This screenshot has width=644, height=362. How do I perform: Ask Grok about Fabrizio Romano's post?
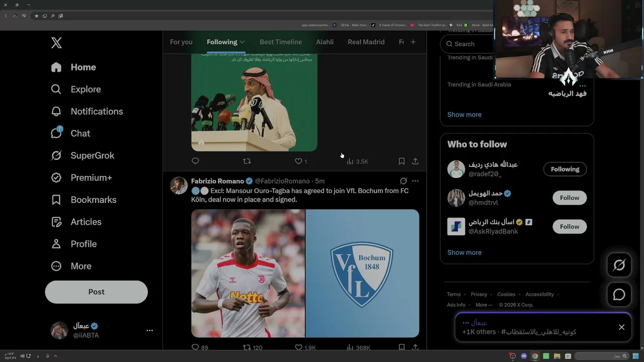pyautogui.click(x=404, y=181)
